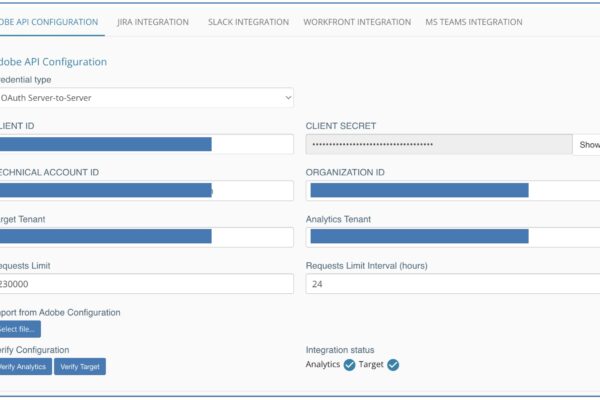600x400 pixels.
Task: Click the Adobe API Configuration heading
Action: pos(53,62)
